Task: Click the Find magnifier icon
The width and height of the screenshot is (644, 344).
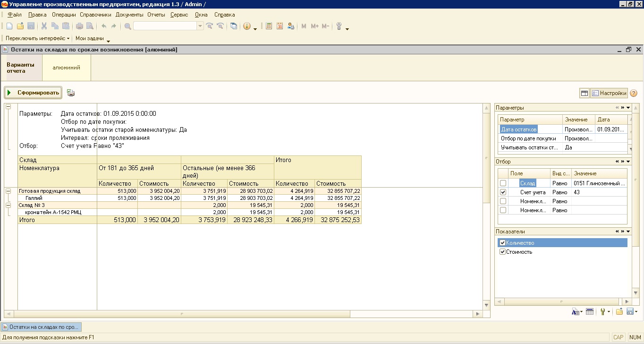Action: tap(127, 26)
